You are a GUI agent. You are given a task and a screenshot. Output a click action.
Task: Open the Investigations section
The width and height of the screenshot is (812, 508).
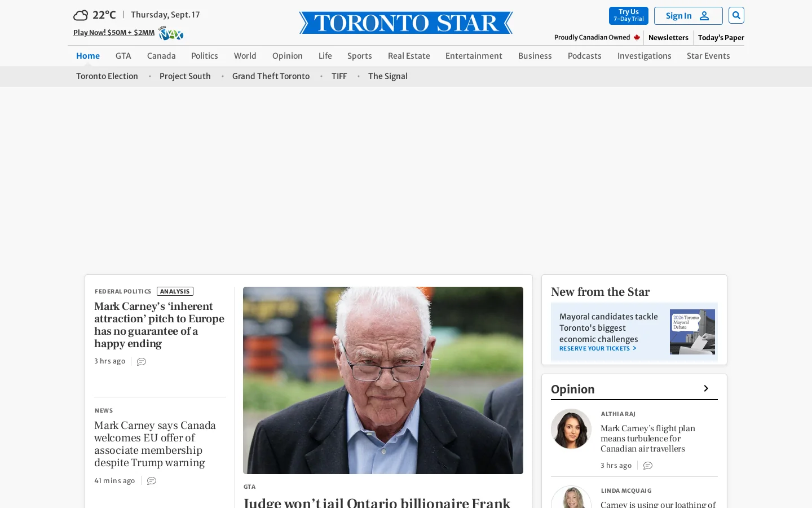(645, 56)
